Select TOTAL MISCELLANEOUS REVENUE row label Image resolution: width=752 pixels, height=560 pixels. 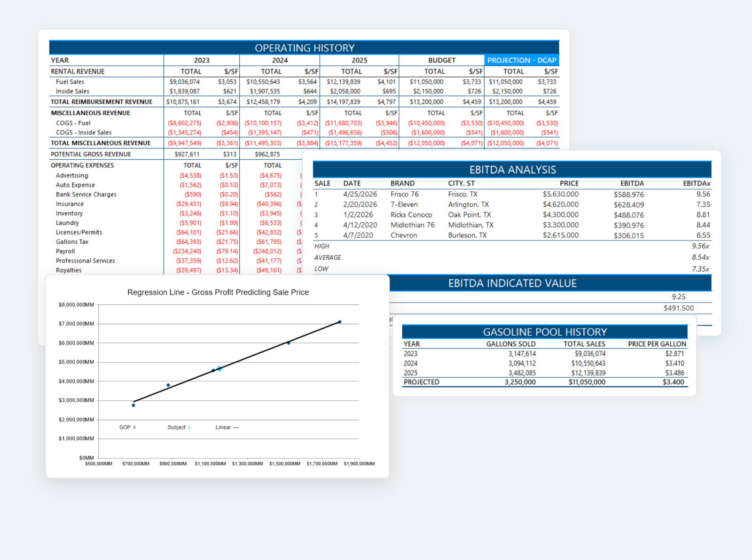[x=101, y=143]
